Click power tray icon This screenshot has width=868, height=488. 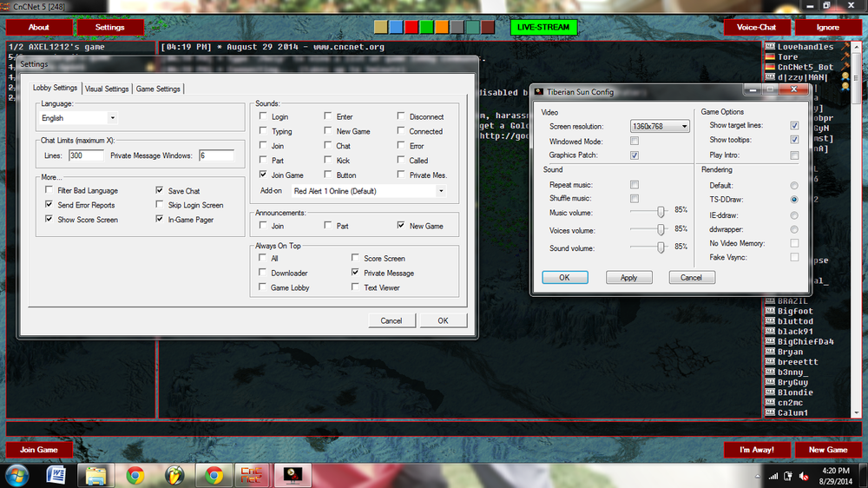788,477
